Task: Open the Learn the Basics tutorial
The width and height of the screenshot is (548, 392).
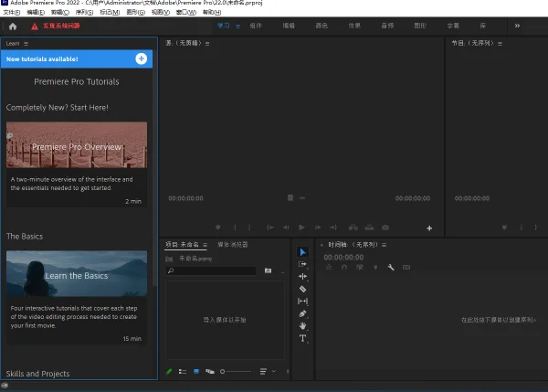Action: coord(77,274)
